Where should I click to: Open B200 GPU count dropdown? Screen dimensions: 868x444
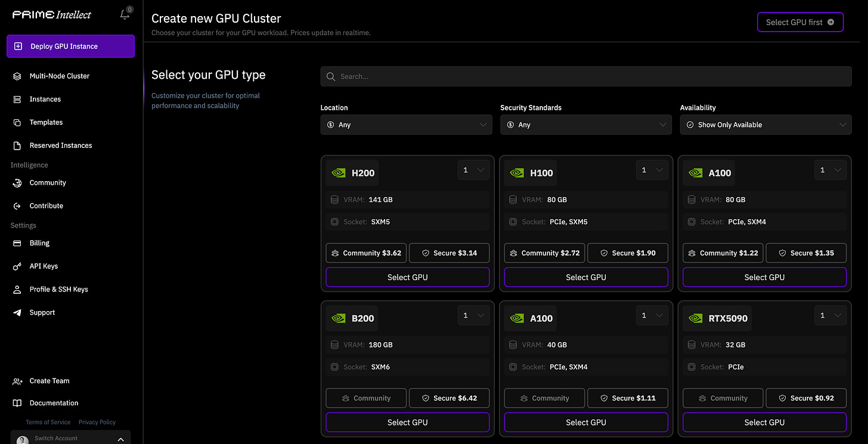[x=473, y=315]
